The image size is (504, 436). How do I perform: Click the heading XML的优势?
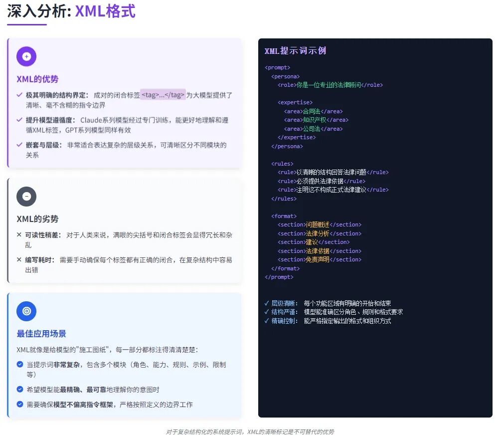37,79
